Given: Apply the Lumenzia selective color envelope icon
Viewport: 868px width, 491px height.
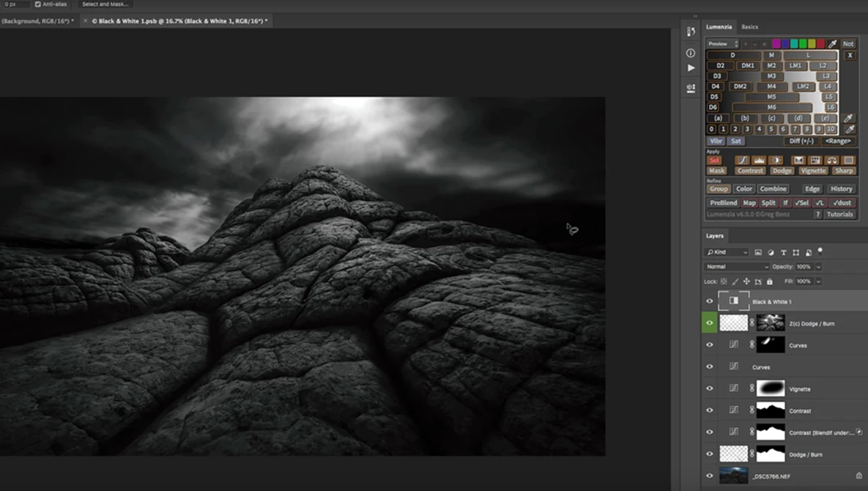Looking at the screenshot, I should coord(798,160).
